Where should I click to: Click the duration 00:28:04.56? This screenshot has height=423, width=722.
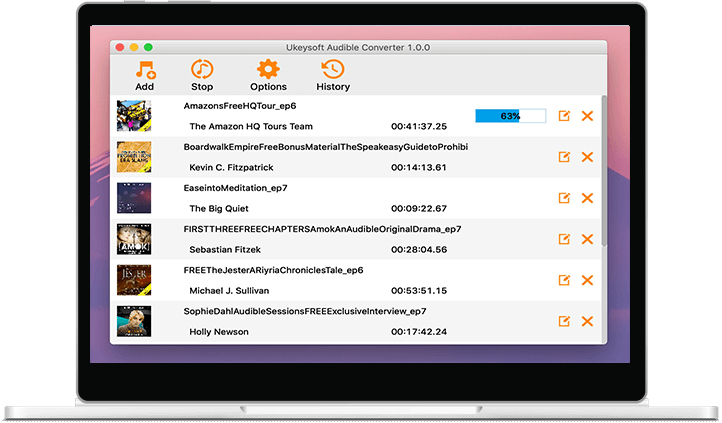419,249
